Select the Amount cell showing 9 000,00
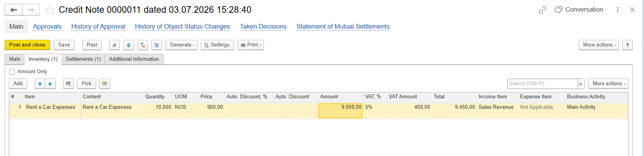The height and width of the screenshot is (156, 644). pos(340,111)
